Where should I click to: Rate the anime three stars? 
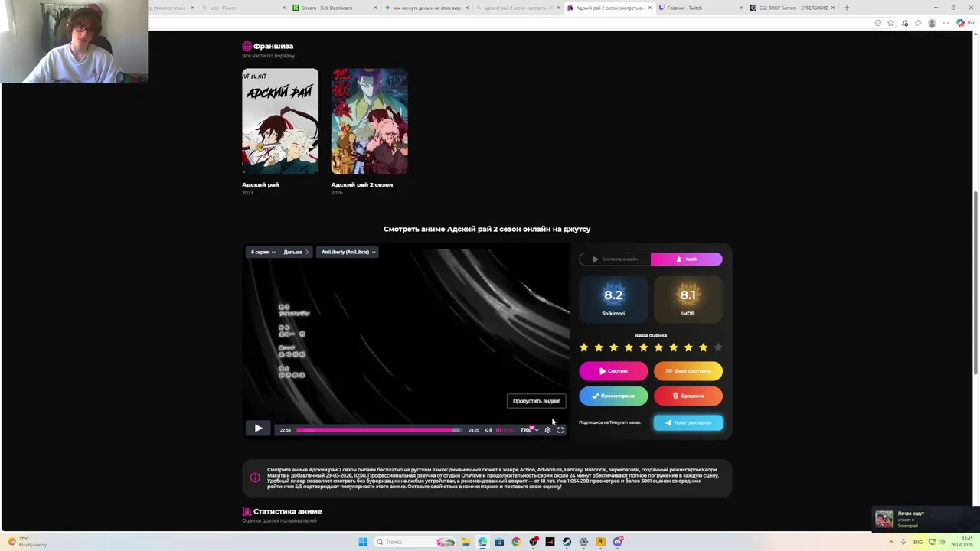tap(614, 347)
